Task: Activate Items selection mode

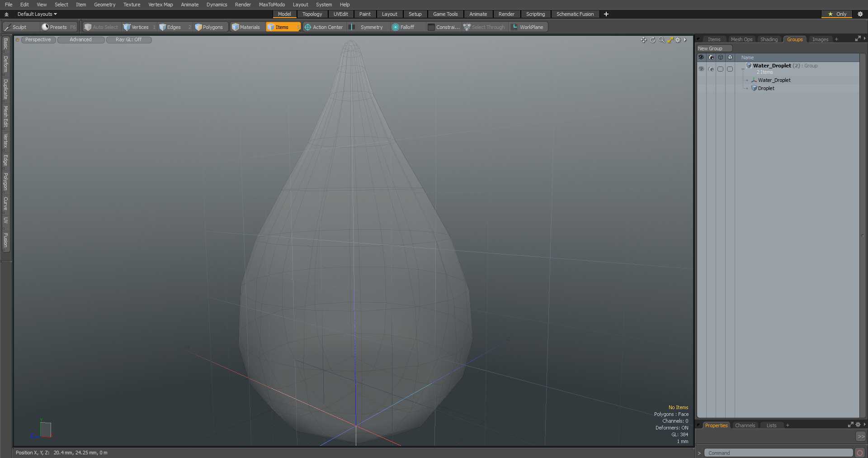Action: [x=283, y=27]
